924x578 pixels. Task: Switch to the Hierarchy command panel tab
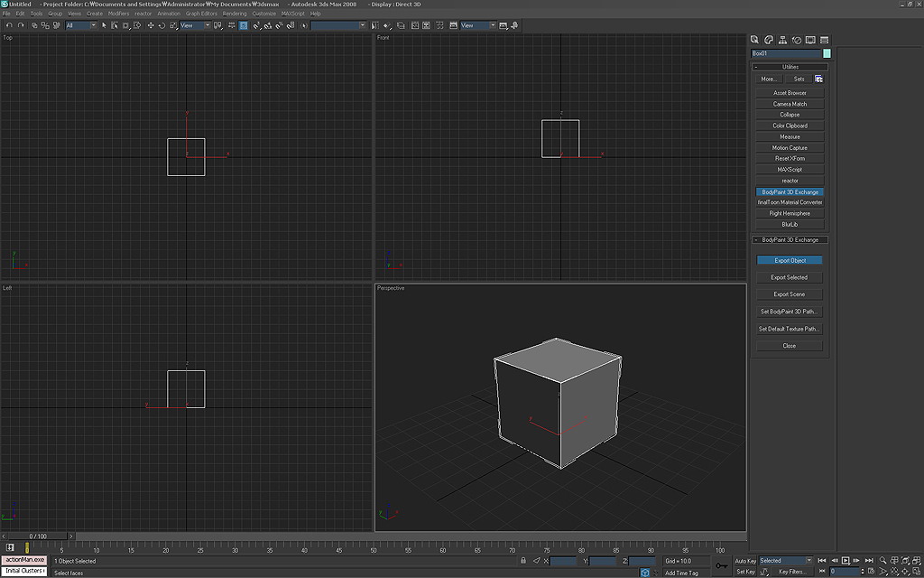(x=782, y=40)
